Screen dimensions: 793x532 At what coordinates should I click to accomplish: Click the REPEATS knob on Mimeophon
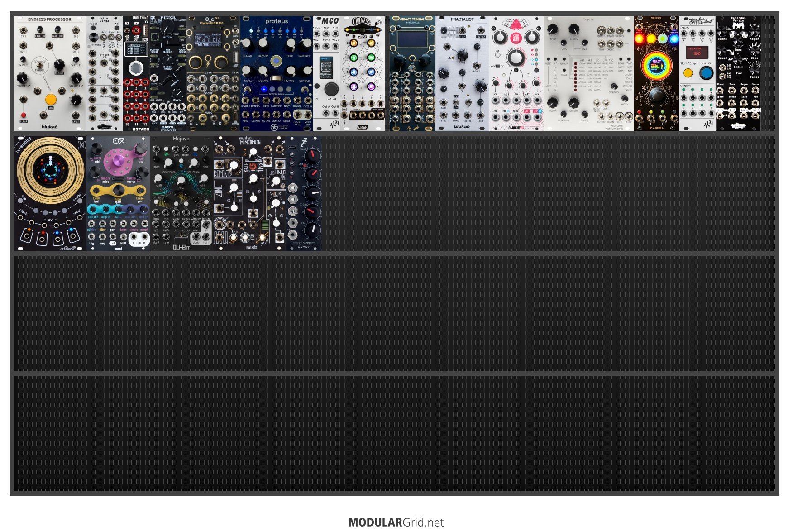[x=234, y=166]
